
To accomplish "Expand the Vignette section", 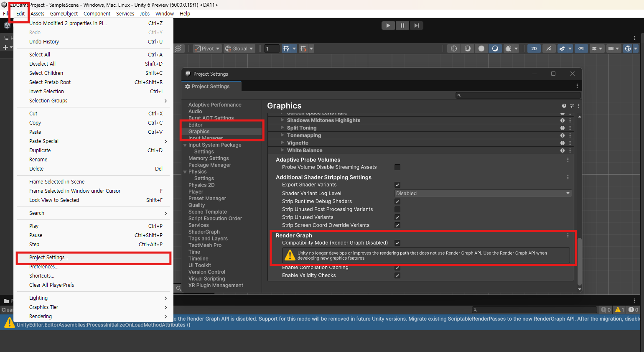I will coord(283,143).
